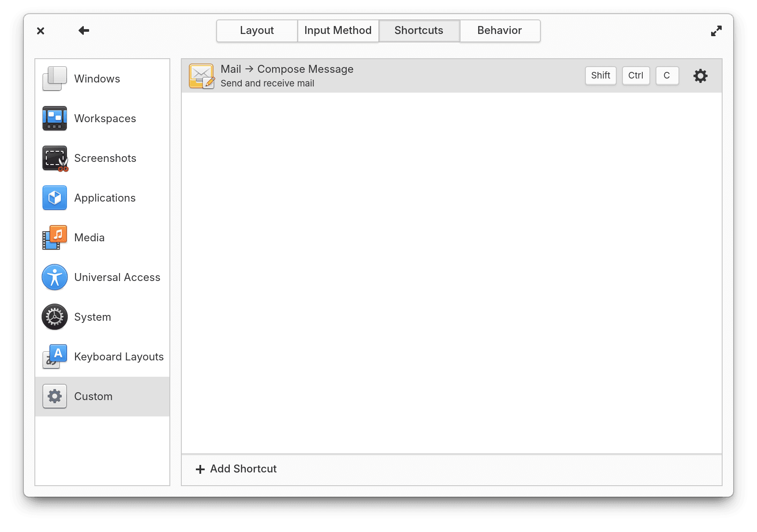Select the System gear category icon
Viewport: 757px width, 532px height.
54,317
